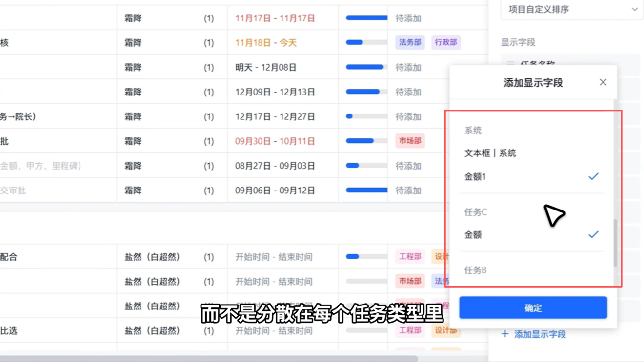Click plus icon beside 添加显示字段
Viewport: 644px width, 362px height.
505,334
